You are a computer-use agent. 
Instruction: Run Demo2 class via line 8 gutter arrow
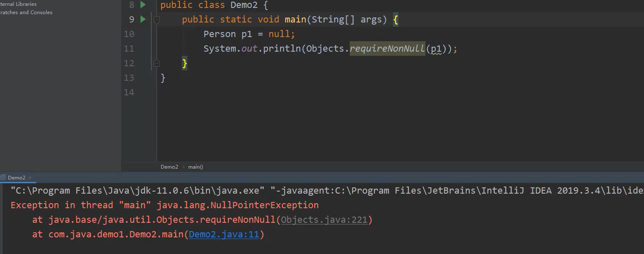click(143, 5)
